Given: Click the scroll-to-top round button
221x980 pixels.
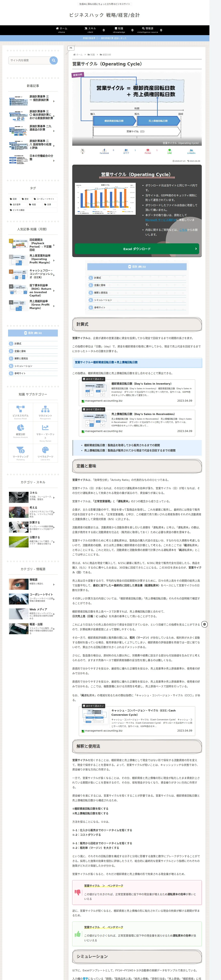Looking at the screenshot, I should point(204,624).
